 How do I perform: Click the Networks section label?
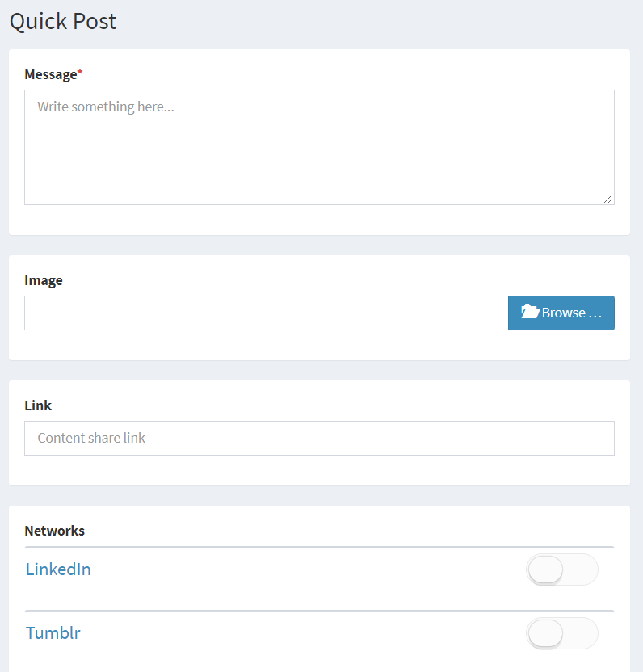point(54,531)
